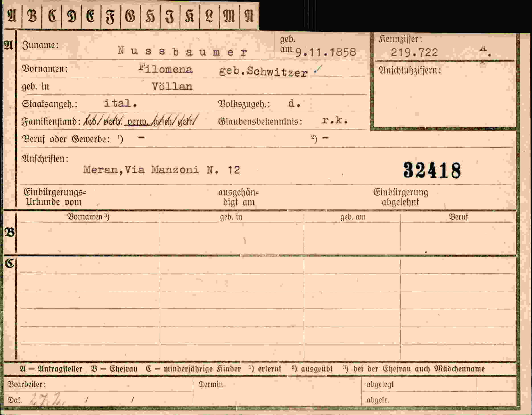Click the "geb. am" column header

coord(353,217)
